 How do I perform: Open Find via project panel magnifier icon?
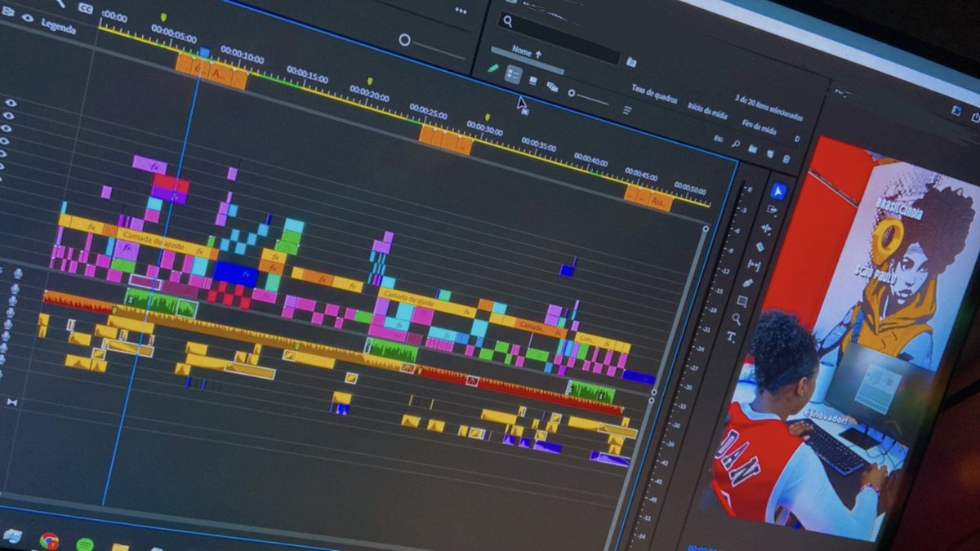click(736, 144)
